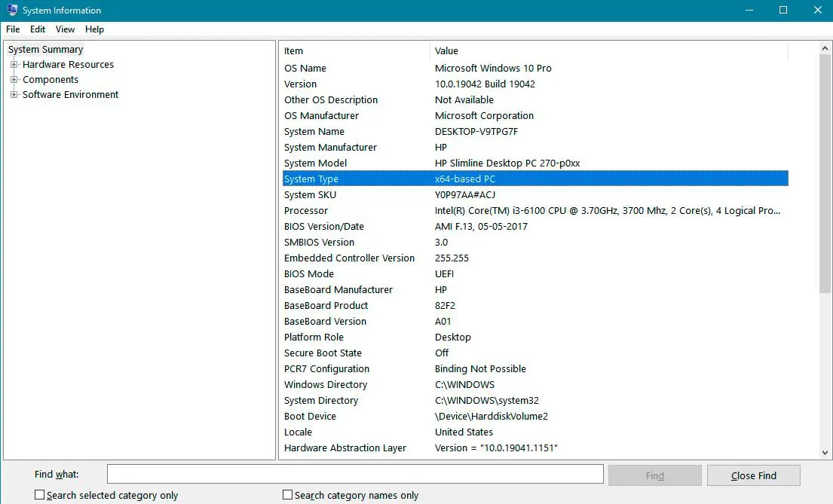Select the BaseBoard Manufacturer row
The width and height of the screenshot is (833, 504).
coord(535,289)
